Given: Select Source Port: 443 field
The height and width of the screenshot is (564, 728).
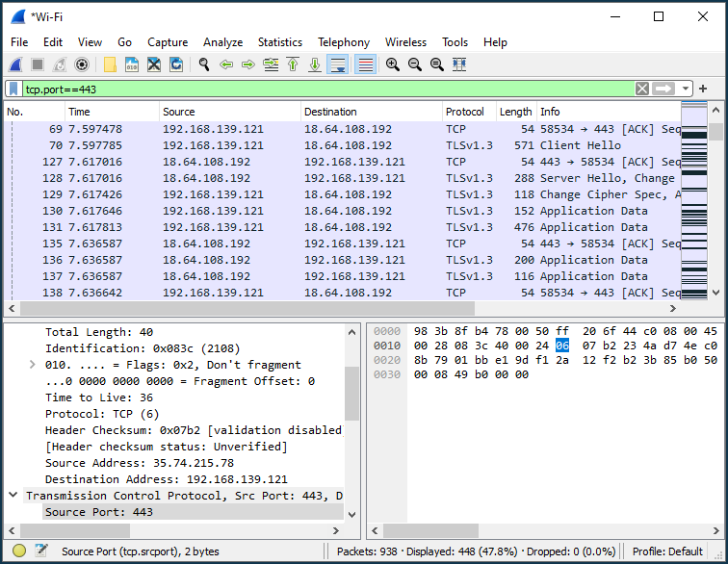Looking at the screenshot, I should click(194, 512).
